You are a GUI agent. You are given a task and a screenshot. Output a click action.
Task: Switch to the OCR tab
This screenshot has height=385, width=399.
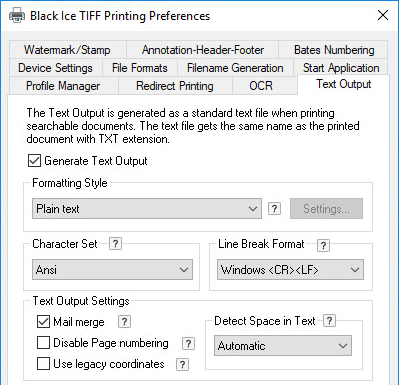pyautogui.click(x=261, y=86)
